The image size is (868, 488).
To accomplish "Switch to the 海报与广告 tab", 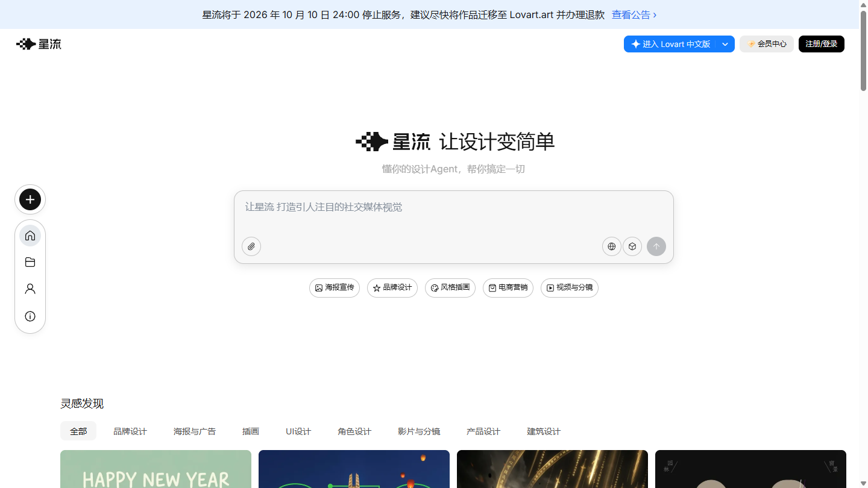I will coord(195,431).
